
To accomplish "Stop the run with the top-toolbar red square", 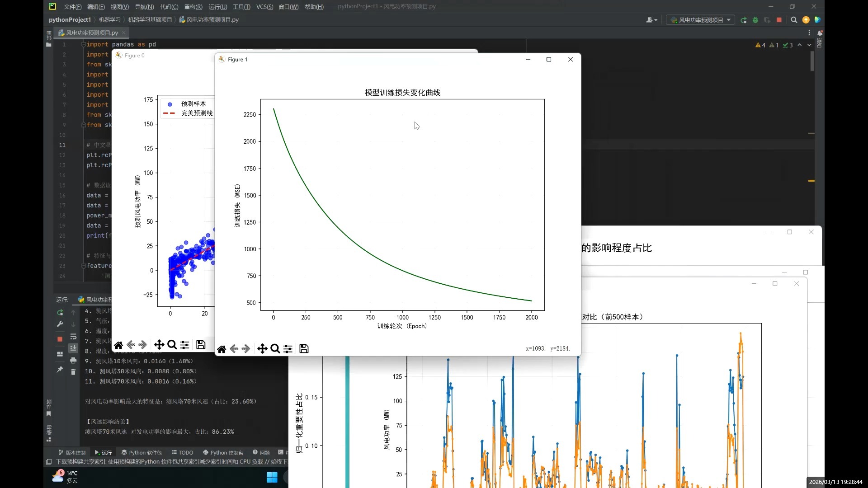I will coord(779,20).
